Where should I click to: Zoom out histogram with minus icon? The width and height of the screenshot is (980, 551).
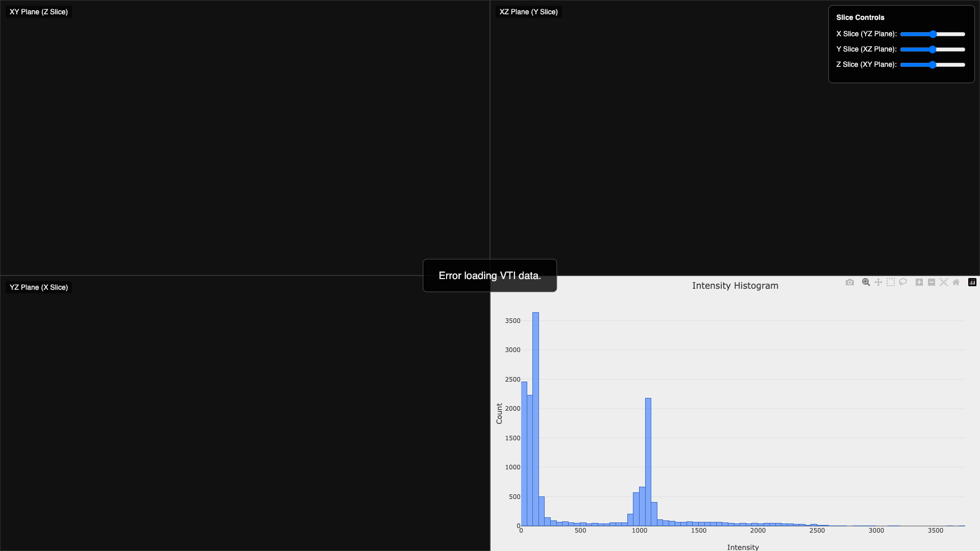931,282
